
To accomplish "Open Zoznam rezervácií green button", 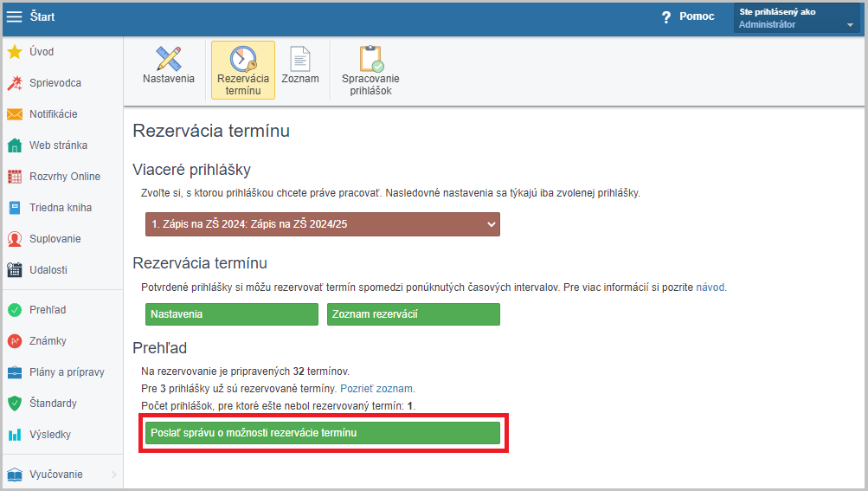I will tap(414, 314).
